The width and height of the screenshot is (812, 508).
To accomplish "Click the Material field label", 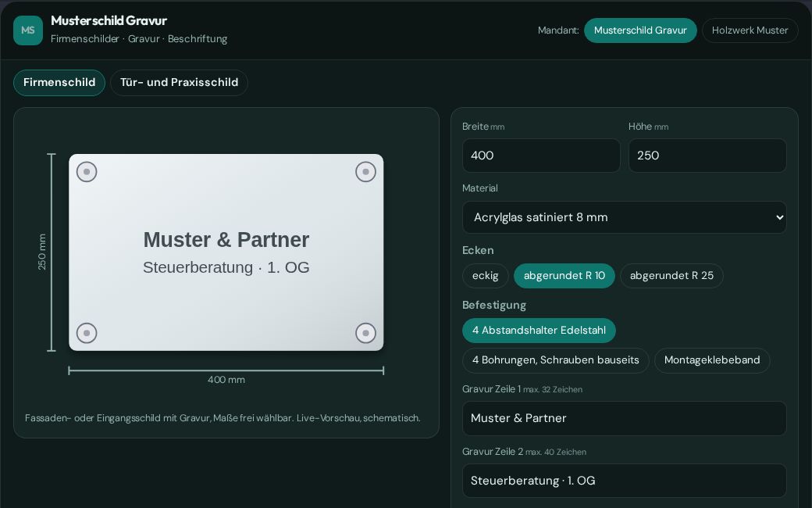I will [x=480, y=188].
